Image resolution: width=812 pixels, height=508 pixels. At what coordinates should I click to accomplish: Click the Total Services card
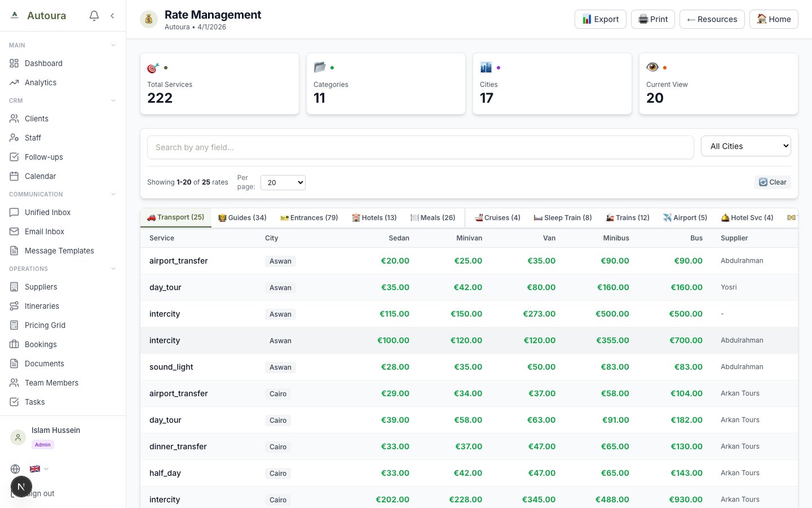click(219, 84)
